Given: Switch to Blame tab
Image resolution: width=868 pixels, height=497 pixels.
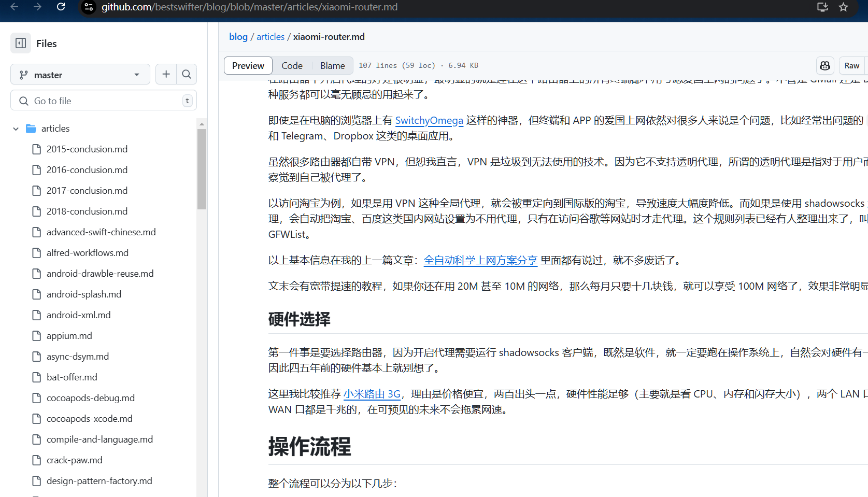Looking at the screenshot, I should coord(332,65).
